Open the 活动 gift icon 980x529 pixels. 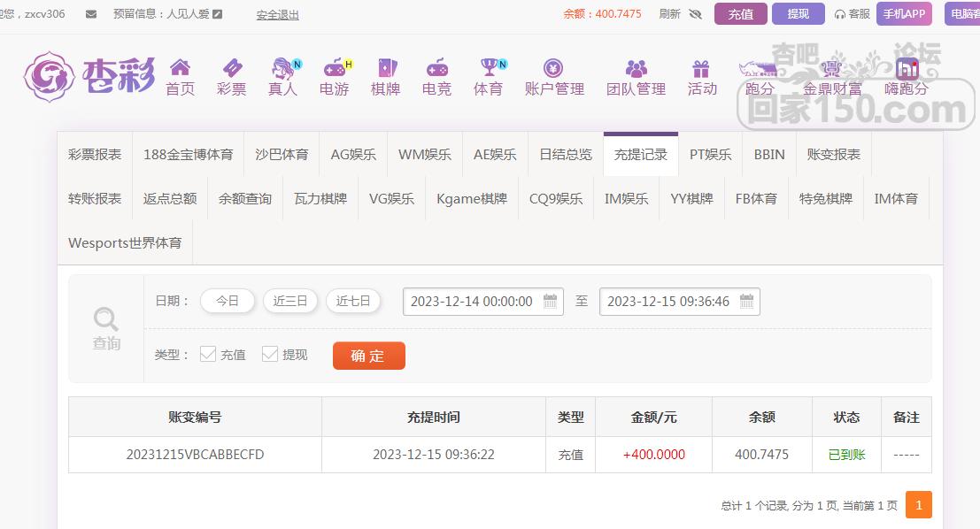pos(701,68)
